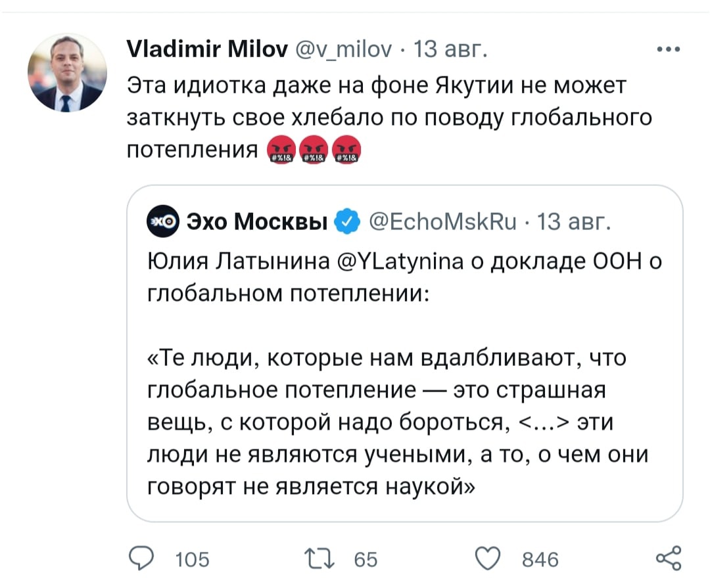Open Vladimir Milov's profile photo

coord(67,72)
